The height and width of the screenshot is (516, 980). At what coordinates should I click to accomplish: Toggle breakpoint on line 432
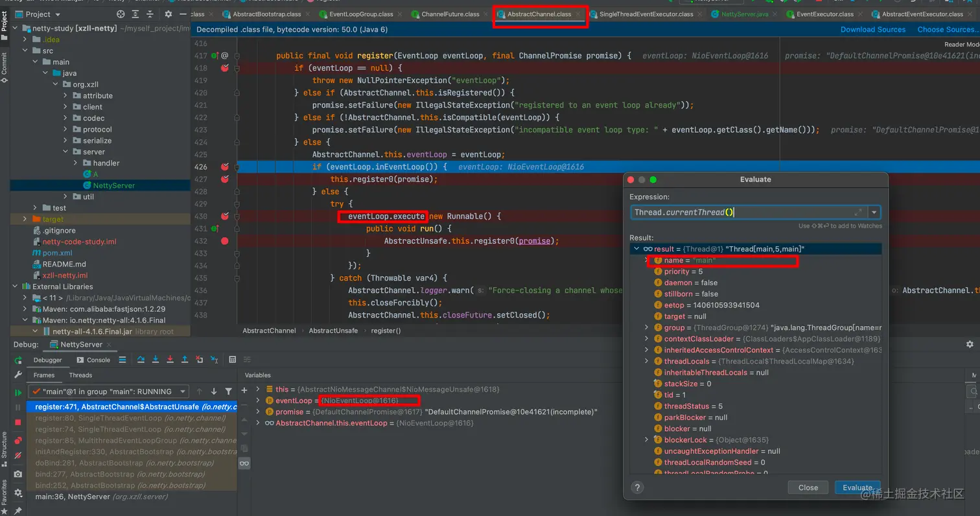pos(225,241)
